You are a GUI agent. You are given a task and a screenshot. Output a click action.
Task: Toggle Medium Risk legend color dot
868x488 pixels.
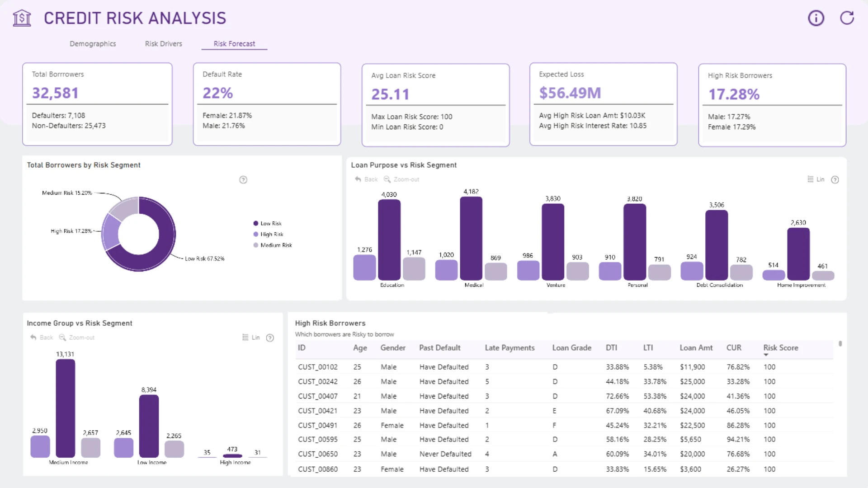(x=256, y=245)
